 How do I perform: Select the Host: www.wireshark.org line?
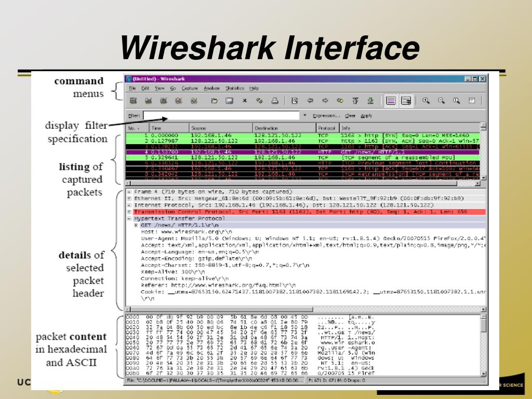click(x=187, y=232)
